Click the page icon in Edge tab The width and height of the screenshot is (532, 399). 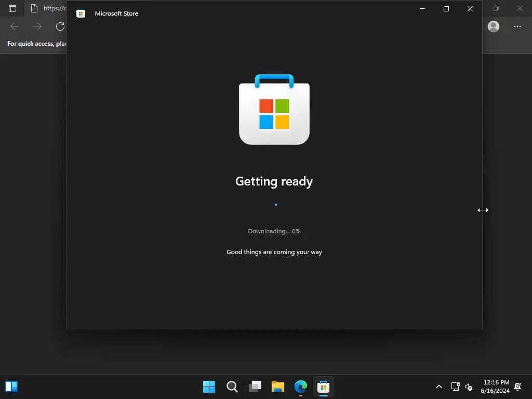pos(34,8)
